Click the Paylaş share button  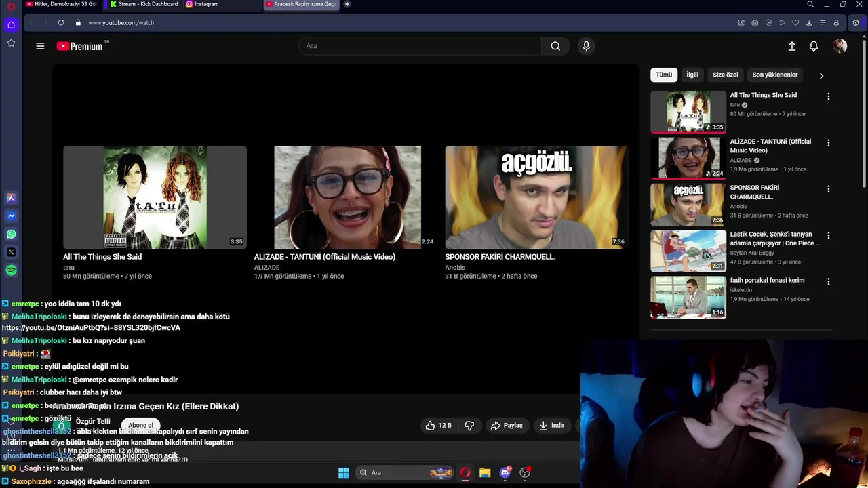coord(507,426)
